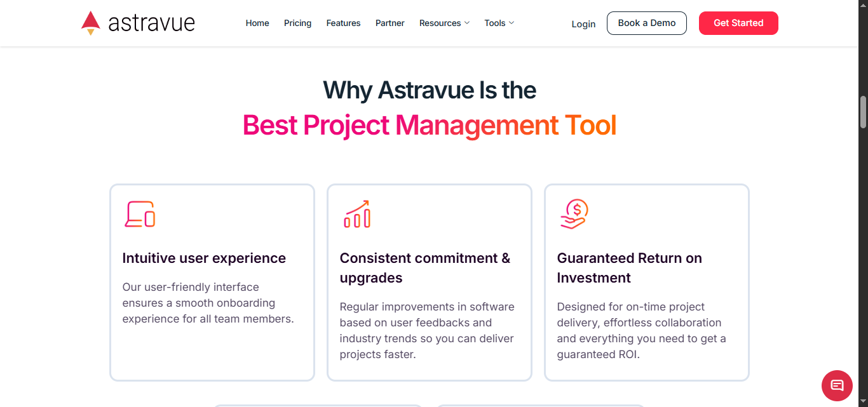Open the Partner navigation link
Screen dimensions: 868x407
tap(390, 23)
